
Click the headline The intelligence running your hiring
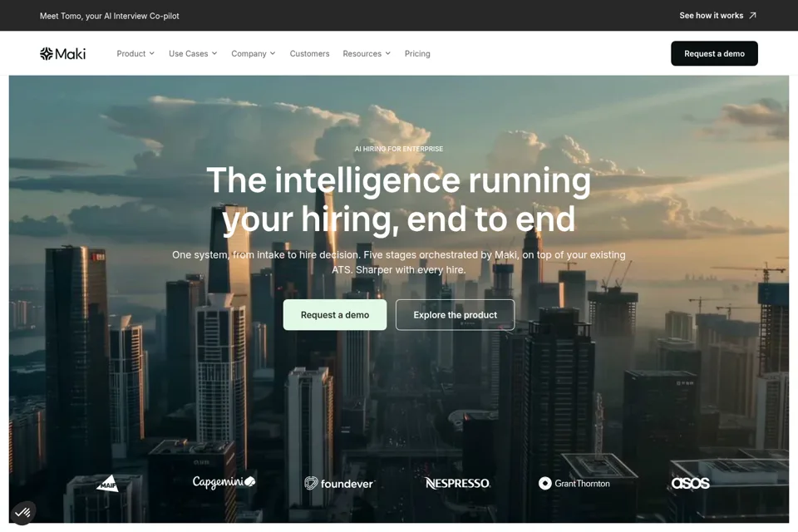[x=398, y=200]
